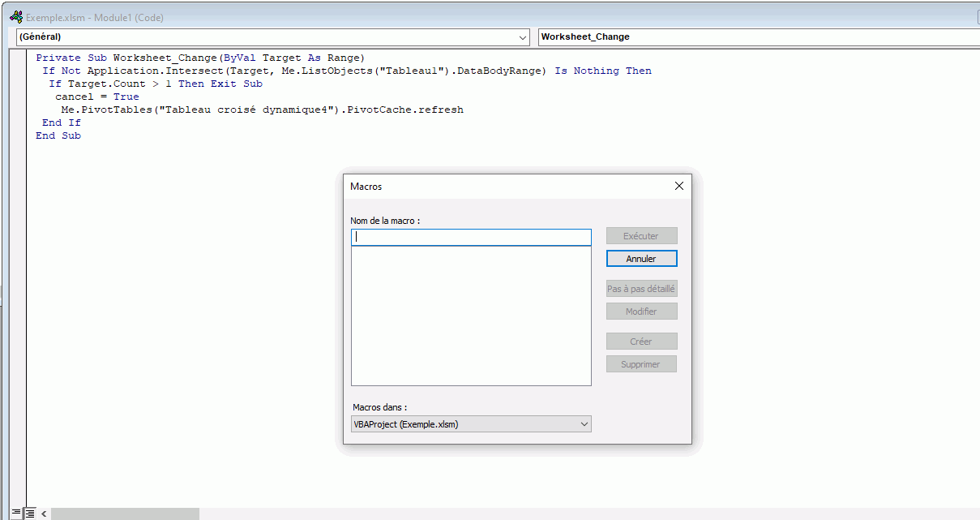Click the 'End Sub' line in code
Image resolution: width=980 pixels, height=520 pixels.
pos(58,135)
